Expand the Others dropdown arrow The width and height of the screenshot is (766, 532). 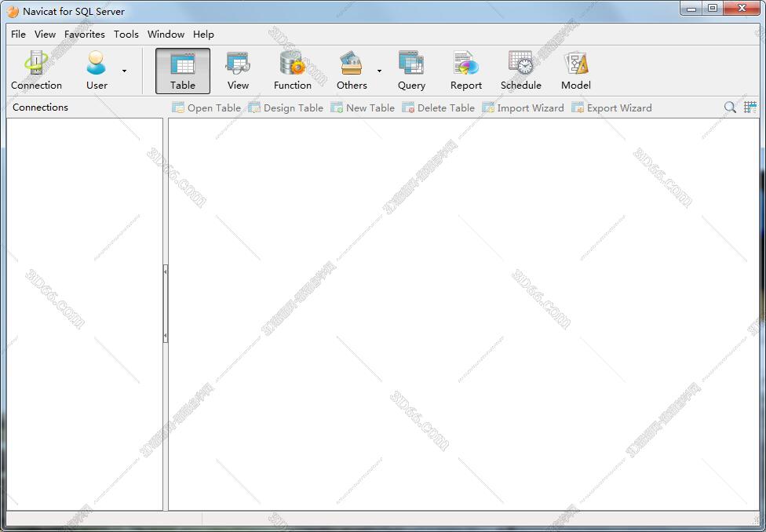point(379,71)
